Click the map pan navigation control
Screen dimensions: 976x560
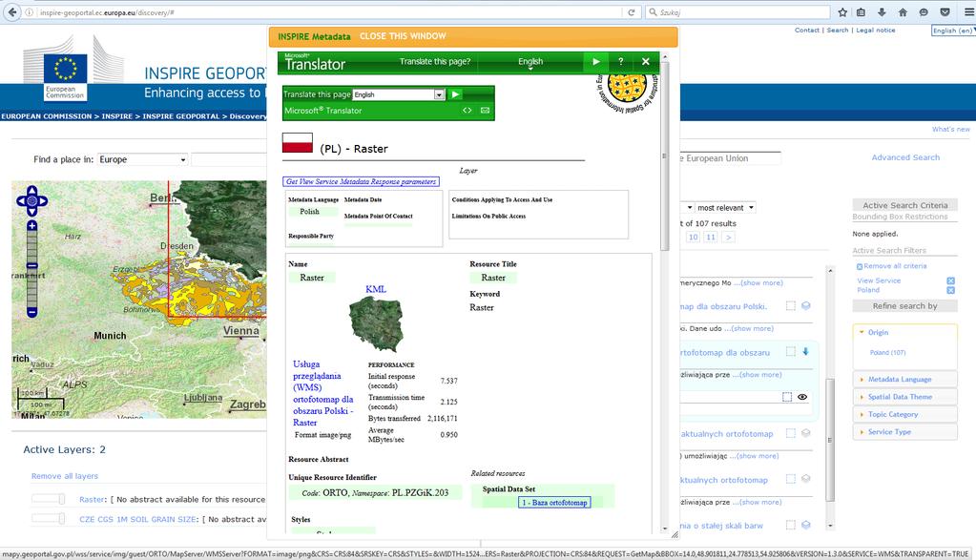click(x=31, y=201)
